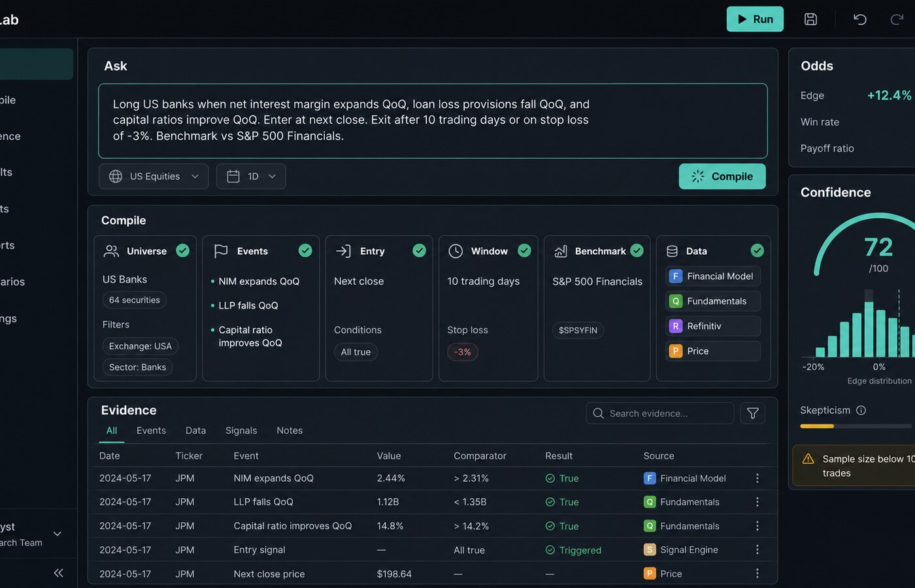Select the Refinitiv data source
This screenshot has width=915, height=588.
[x=713, y=326]
